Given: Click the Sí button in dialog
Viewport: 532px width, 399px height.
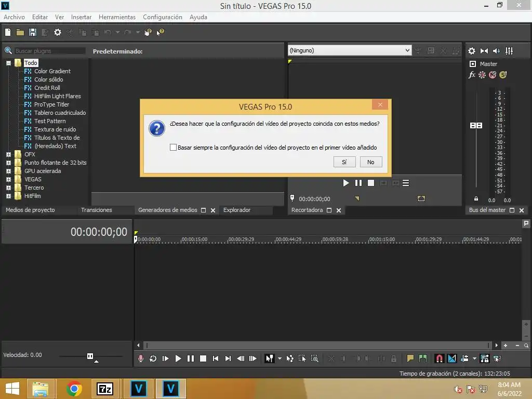Looking at the screenshot, I should point(344,162).
